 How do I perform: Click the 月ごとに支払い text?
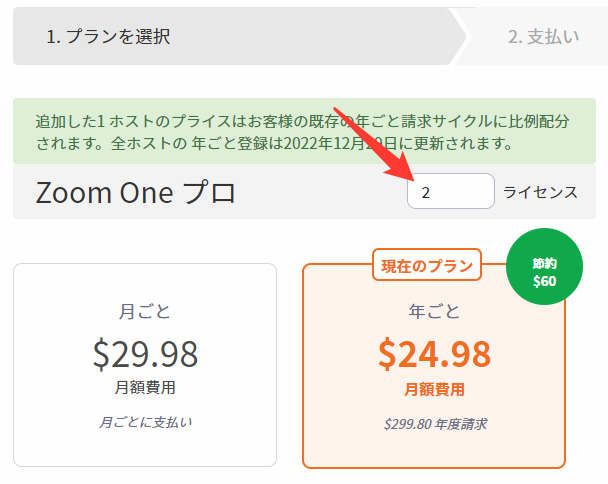coord(145,421)
